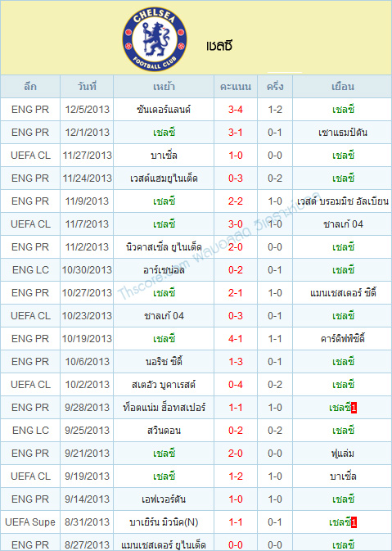Select away team คาร์ดิฟฟ์ซิตี้
Screen dimensions: 392x551
point(343,339)
